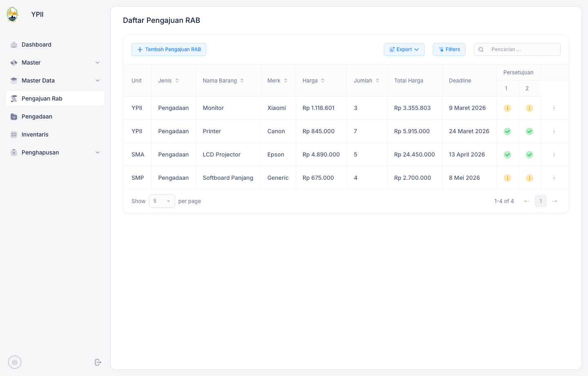The width and height of the screenshot is (588, 376).
Task: Click first approved check icon for Printer
Action: pos(508,131)
